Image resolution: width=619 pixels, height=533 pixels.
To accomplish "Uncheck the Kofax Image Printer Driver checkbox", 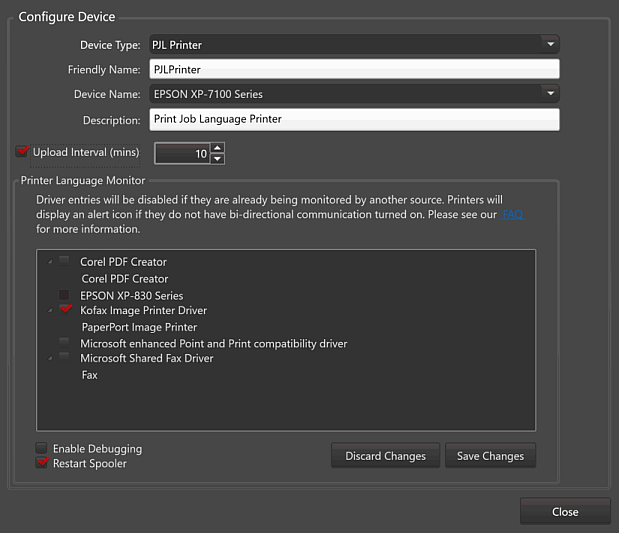I will [65, 309].
